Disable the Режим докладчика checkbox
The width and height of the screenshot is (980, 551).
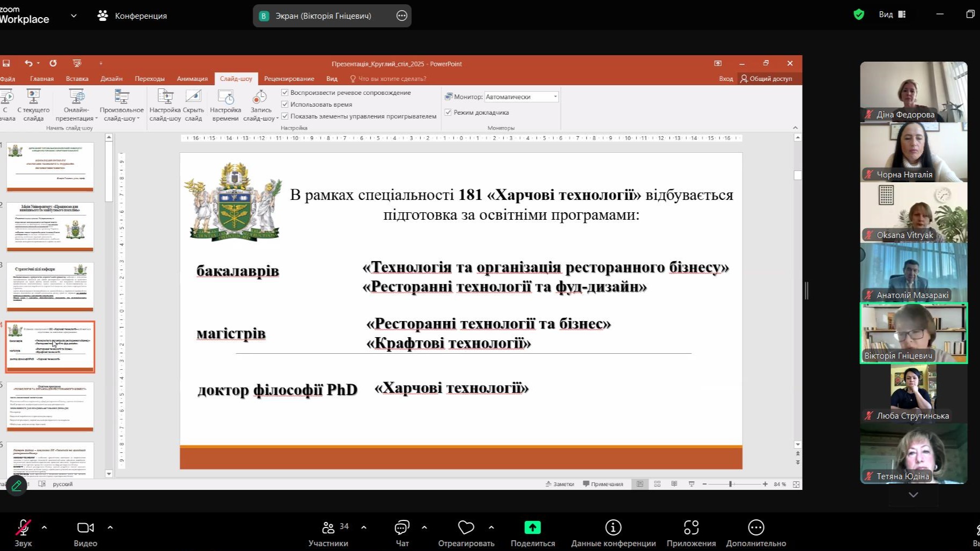point(448,113)
